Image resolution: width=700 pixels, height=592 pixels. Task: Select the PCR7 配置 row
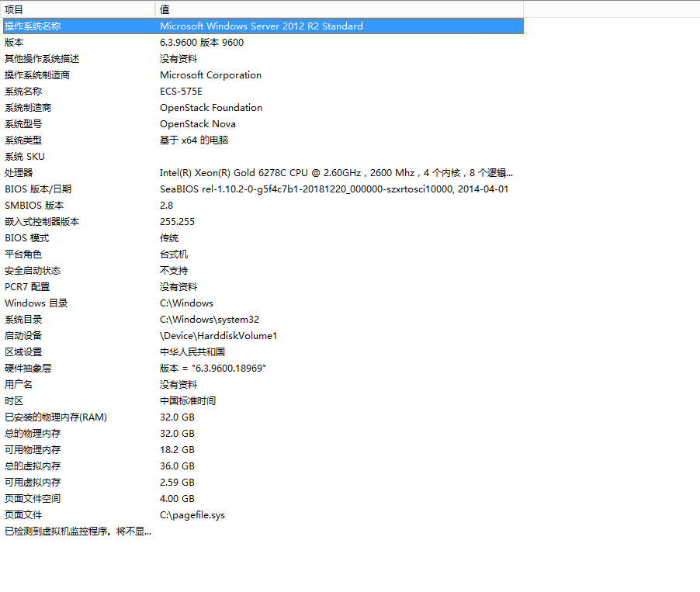point(263,286)
